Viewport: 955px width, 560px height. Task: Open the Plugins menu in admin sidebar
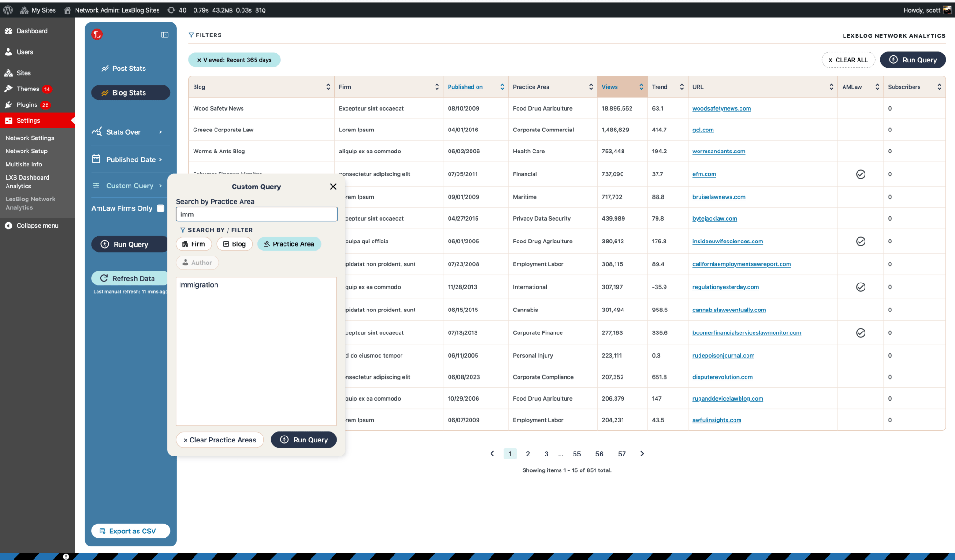pyautogui.click(x=26, y=104)
